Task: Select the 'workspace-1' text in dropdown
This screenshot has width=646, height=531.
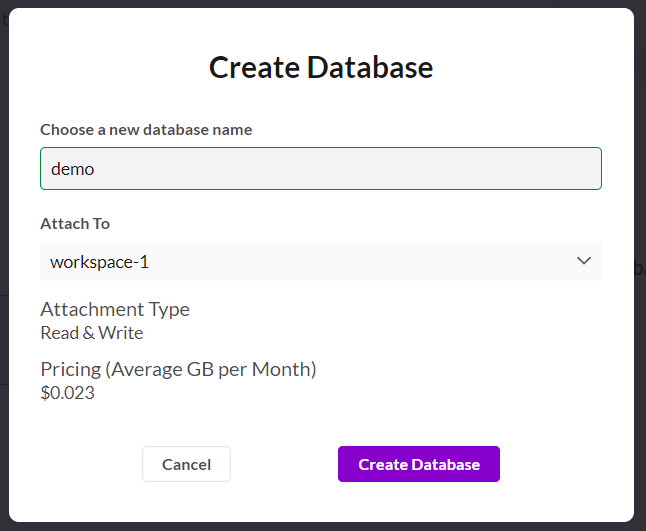Action: [100, 262]
